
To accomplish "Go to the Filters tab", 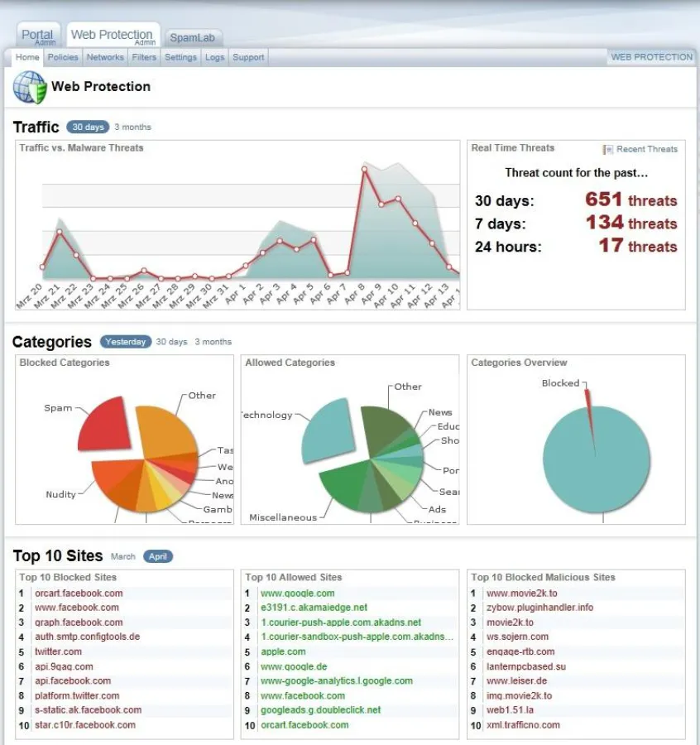I will click(x=144, y=57).
